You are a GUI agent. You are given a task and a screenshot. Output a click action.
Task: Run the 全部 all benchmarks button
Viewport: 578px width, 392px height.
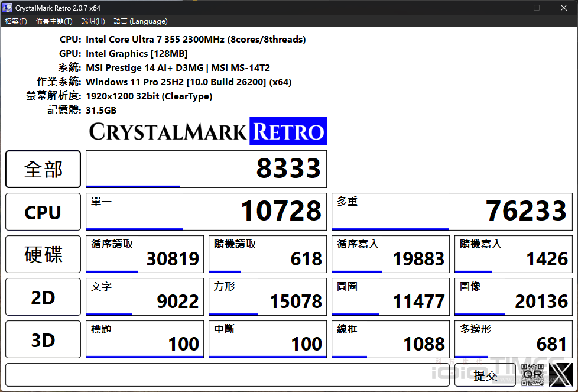pyautogui.click(x=43, y=169)
